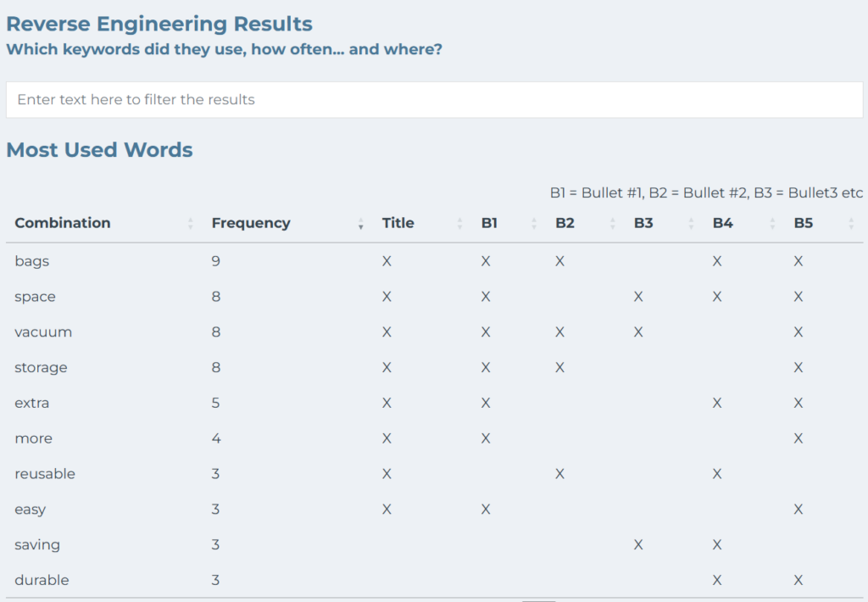
Task: Click the B4 column sort arrows
Action: (x=772, y=224)
